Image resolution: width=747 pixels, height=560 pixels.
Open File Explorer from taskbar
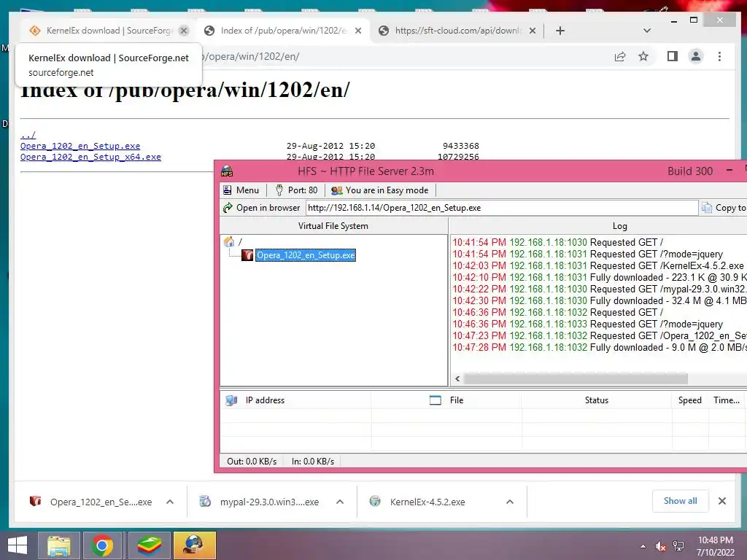pos(58,545)
